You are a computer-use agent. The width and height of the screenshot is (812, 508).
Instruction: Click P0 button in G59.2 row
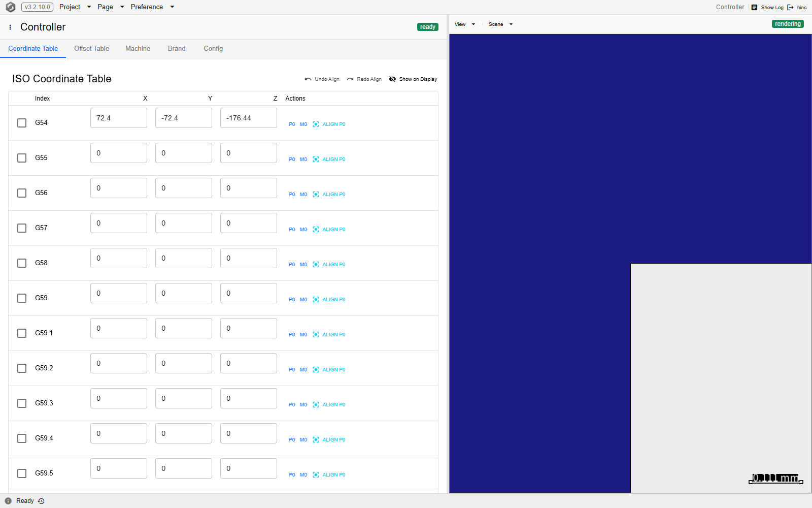tap(292, 370)
